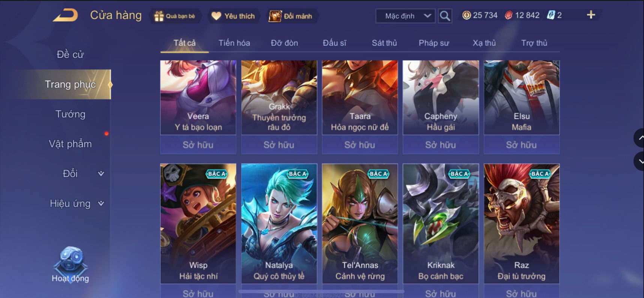
Task: Click the up arrow on right edge
Action: coord(639,138)
